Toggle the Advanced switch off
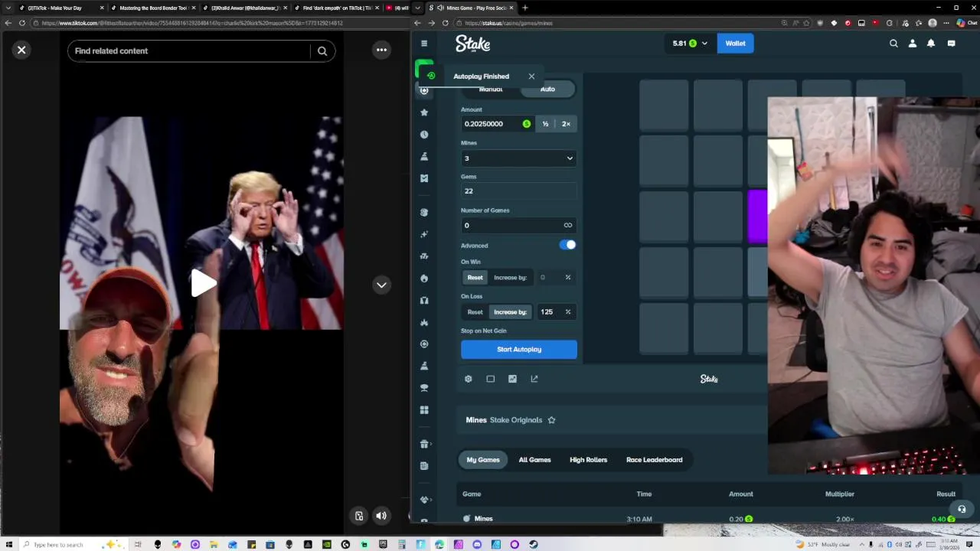This screenshot has width=980, height=551. tap(567, 245)
